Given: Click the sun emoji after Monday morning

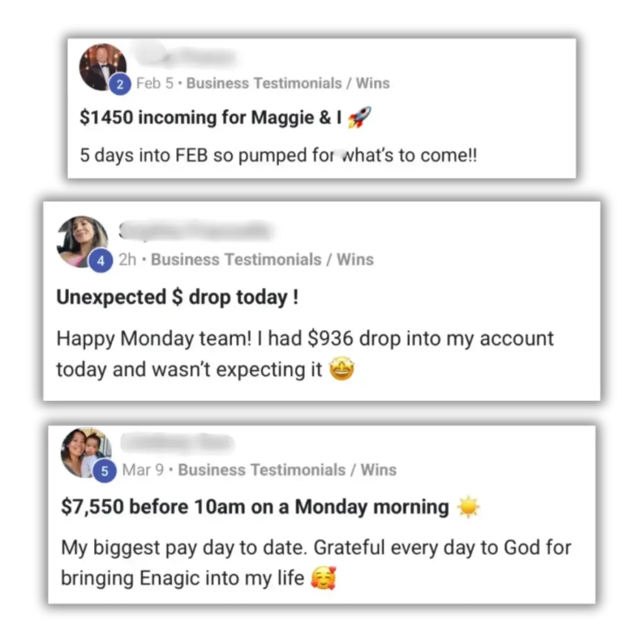Looking at the screenshot, I should point(468,507).
